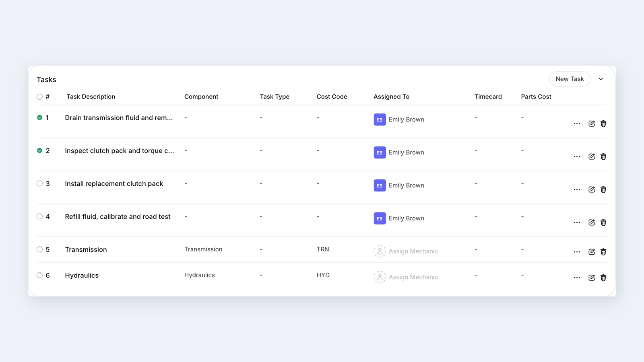Delete the Drain transmission fluid task
Viewport: 644px width, 362px height.
coord(603,123)
